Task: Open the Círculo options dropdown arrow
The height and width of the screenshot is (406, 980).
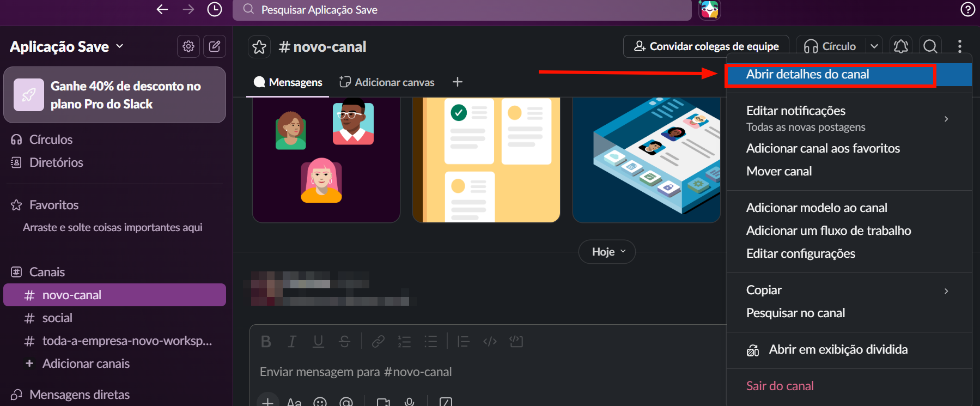Action: [874, 46]
